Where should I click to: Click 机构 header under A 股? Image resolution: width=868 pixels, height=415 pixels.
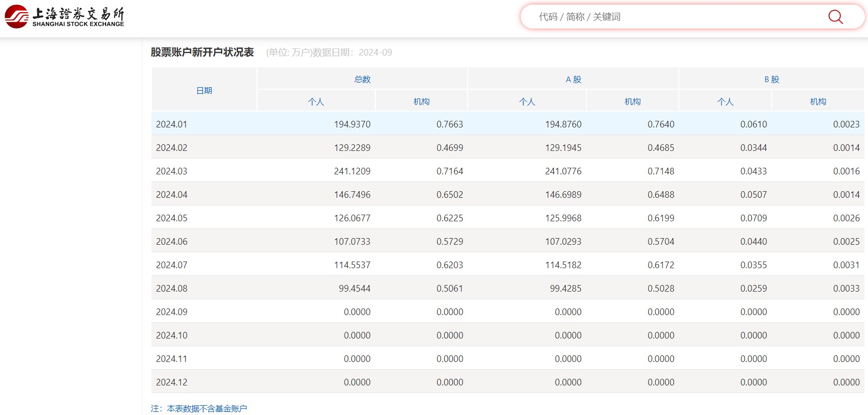pyautogui.click(x=632, y=101)
